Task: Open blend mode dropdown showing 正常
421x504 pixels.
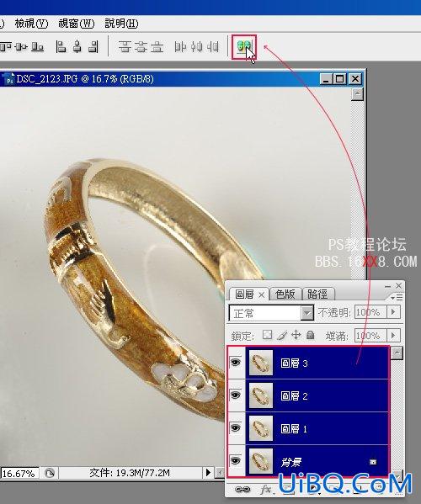Action: (x=271, y=313)
